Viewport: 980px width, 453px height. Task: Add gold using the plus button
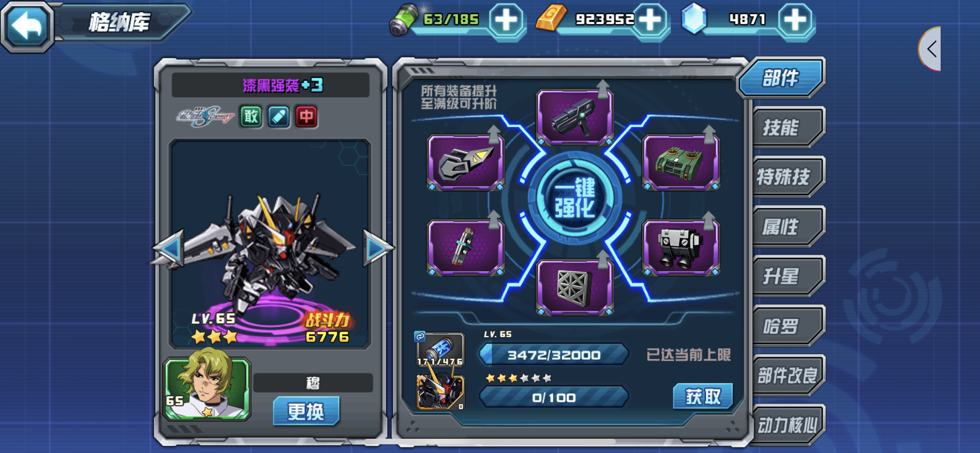(650, 20)
